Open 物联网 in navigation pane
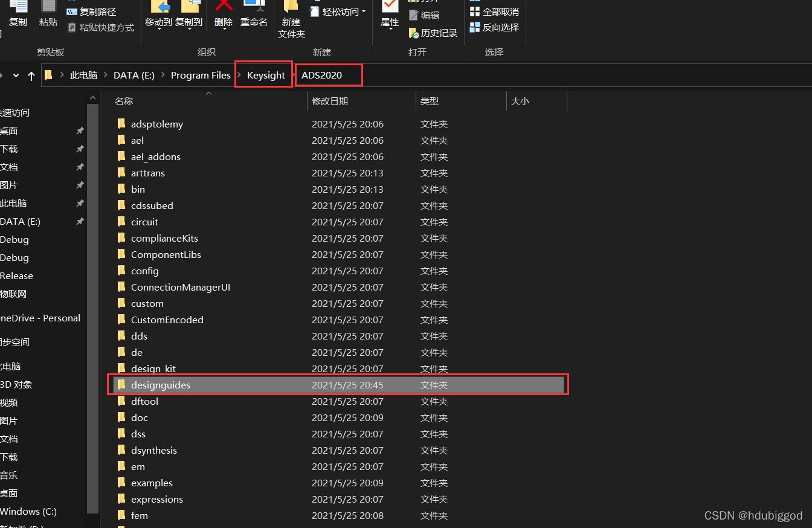 13,294
